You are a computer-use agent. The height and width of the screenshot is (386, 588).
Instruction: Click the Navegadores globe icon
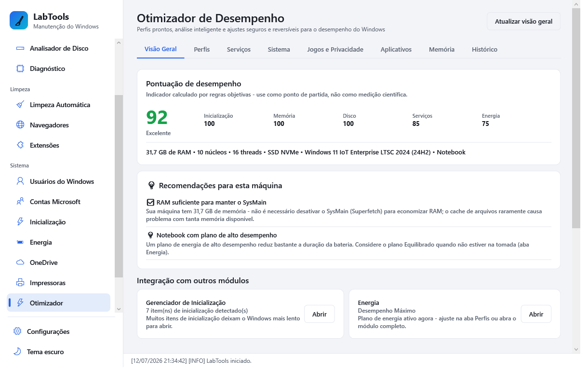[20, 125]
